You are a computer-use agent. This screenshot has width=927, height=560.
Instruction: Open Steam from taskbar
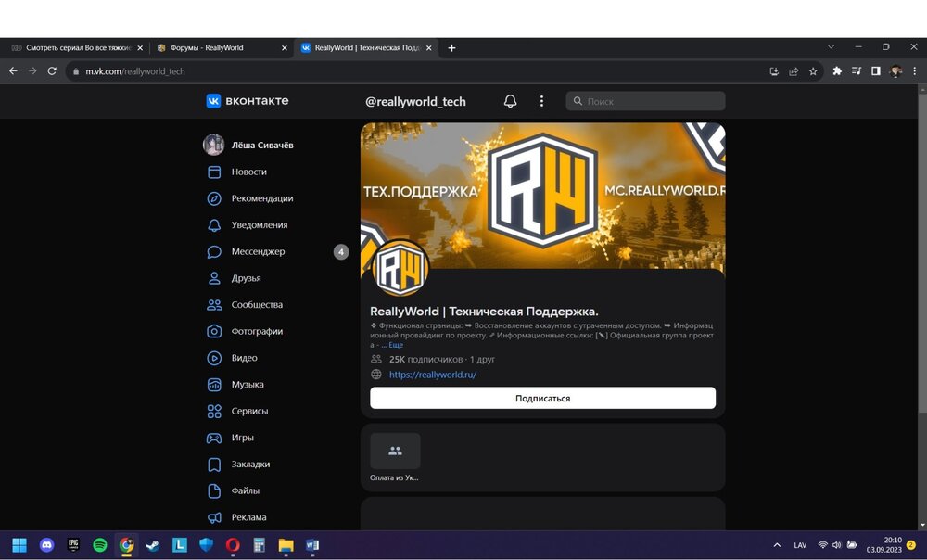153,544
